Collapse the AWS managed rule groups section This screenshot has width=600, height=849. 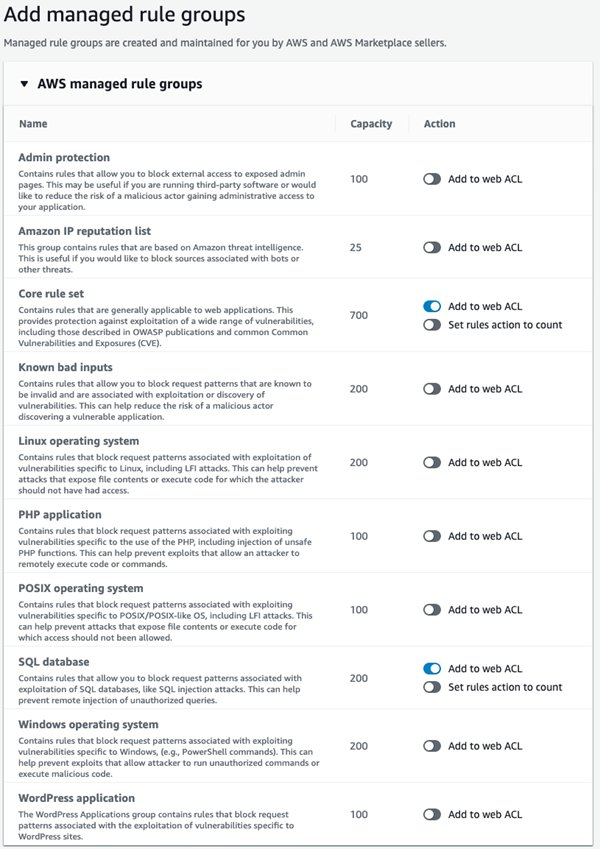24,84
